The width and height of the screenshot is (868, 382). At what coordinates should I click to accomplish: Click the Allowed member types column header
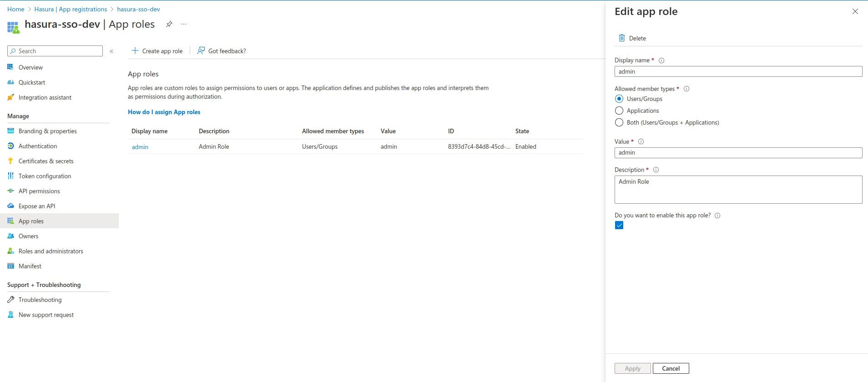coord(333,131)
